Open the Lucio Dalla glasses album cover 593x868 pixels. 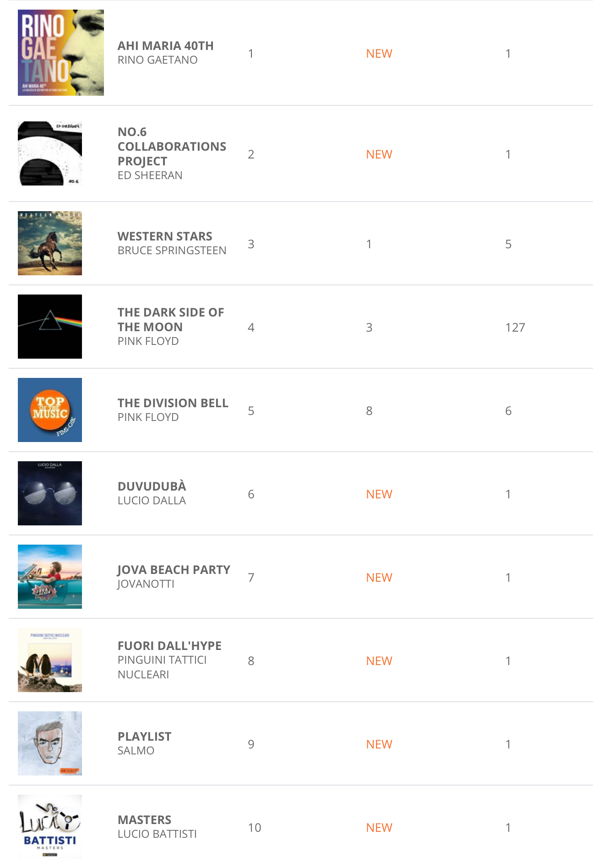pos(50,493)
